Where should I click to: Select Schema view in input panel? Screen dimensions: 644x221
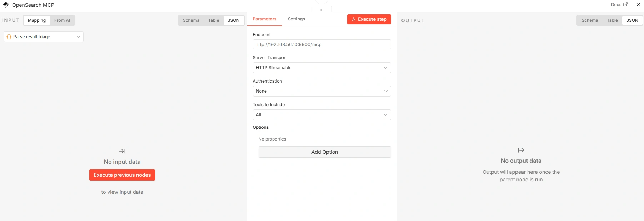coord(191,20)
